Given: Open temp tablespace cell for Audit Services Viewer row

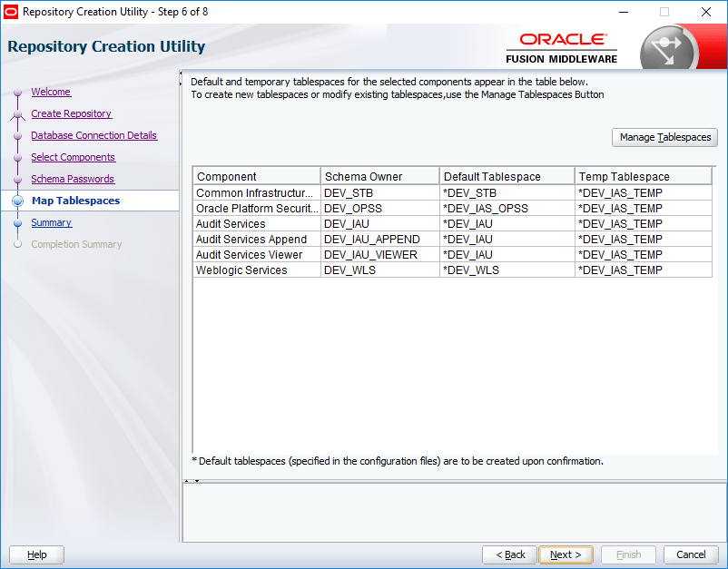Looking at the screenshot, I should click(x=644, y=254).
